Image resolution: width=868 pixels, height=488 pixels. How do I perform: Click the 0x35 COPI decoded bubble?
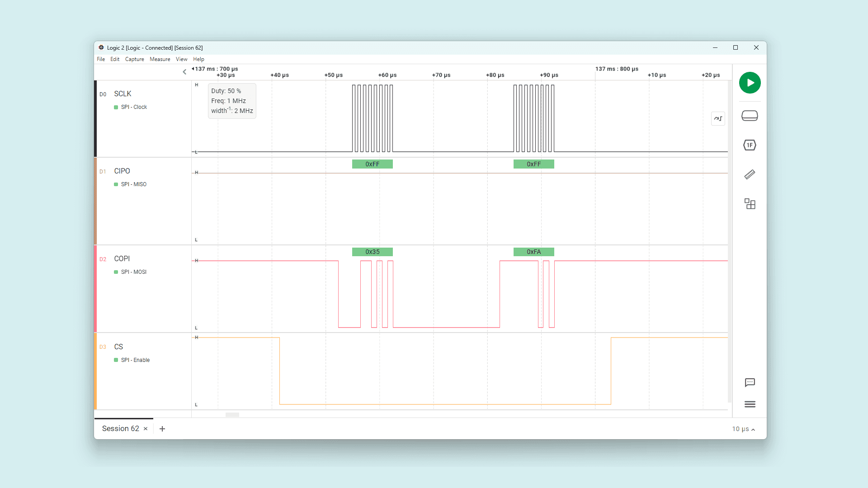click(372, 252)
